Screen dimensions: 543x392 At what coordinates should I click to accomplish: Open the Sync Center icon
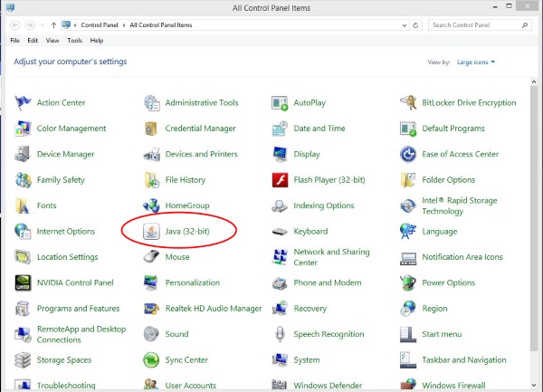coord(151,360)
